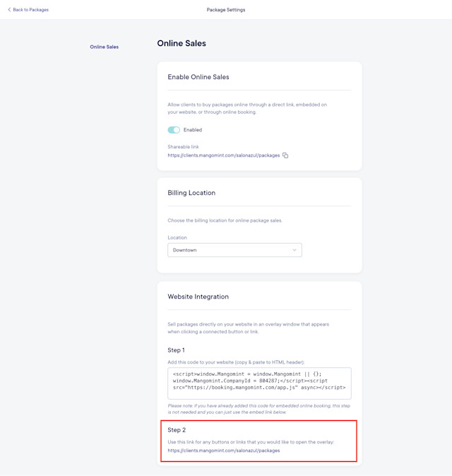Screen dimensions: 452x476
Task: Click the Website Integration card heading
Action: [198, 297]
